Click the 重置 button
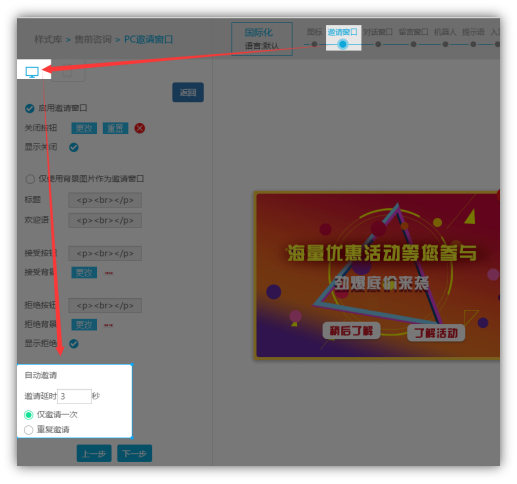The width and height of the screenshot is (517, 484). 115,128
